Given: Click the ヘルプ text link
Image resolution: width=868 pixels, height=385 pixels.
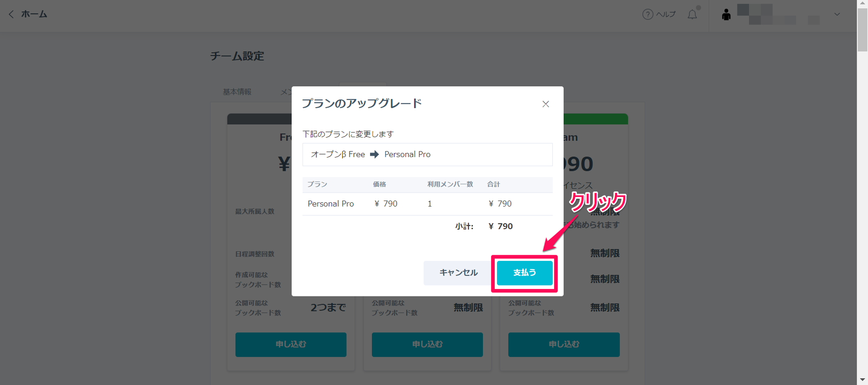Looking at the screenshot, I should 666,14.
